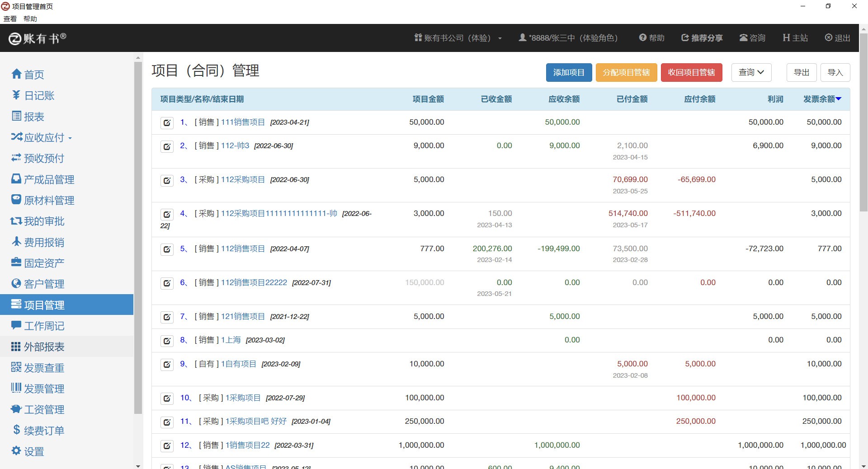Edit row 1 111销售项目

click(167, 122)
